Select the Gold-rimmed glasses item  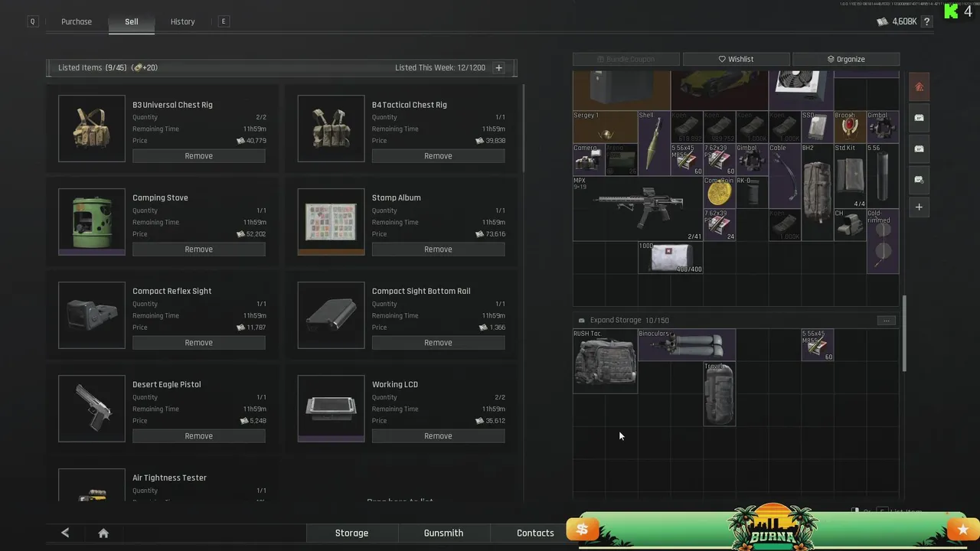882,241
